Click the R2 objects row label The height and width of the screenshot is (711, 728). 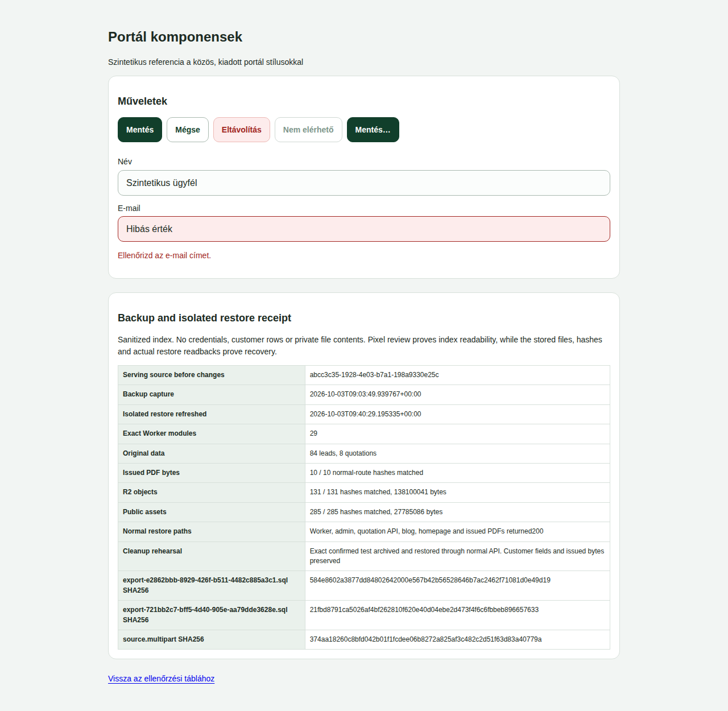[x=140, y=492]
